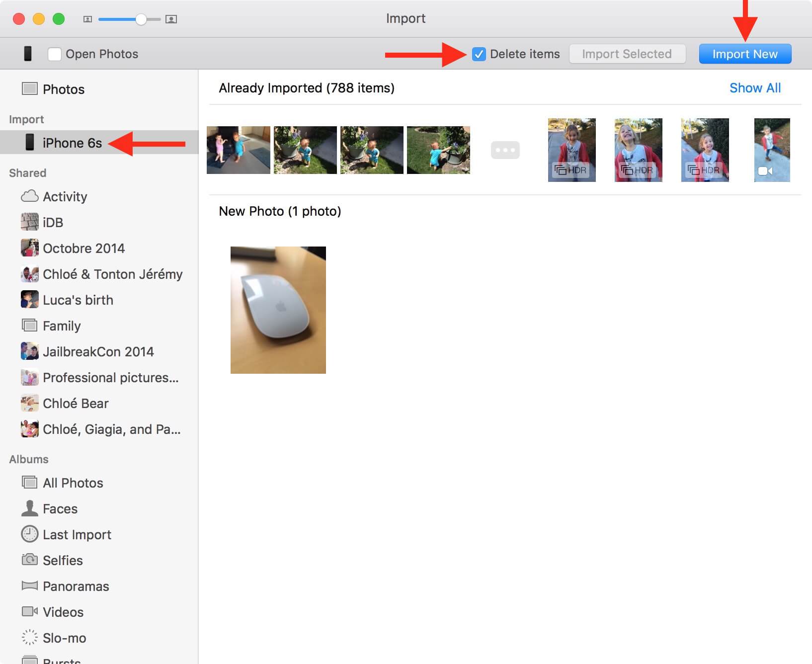This screenshot has width=812, height=664.
Task: Click the Selfies camera icon
Action: 30,559
